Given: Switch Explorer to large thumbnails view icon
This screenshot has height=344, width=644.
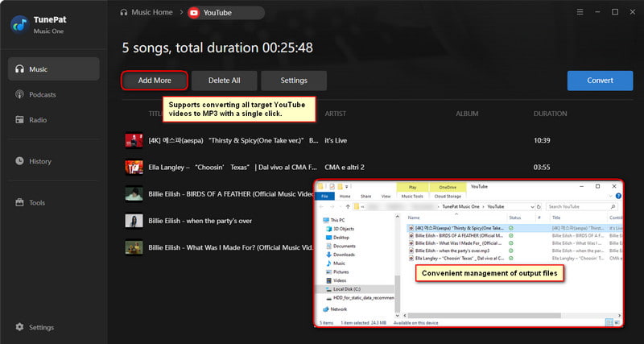Looking at the screenshot, I should [x=617, y=322].
